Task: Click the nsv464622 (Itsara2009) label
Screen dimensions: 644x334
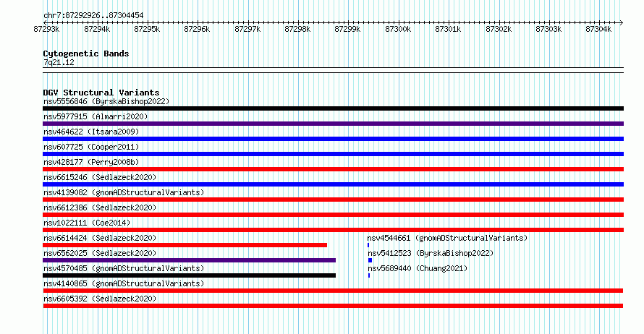Action: (91, 132)
